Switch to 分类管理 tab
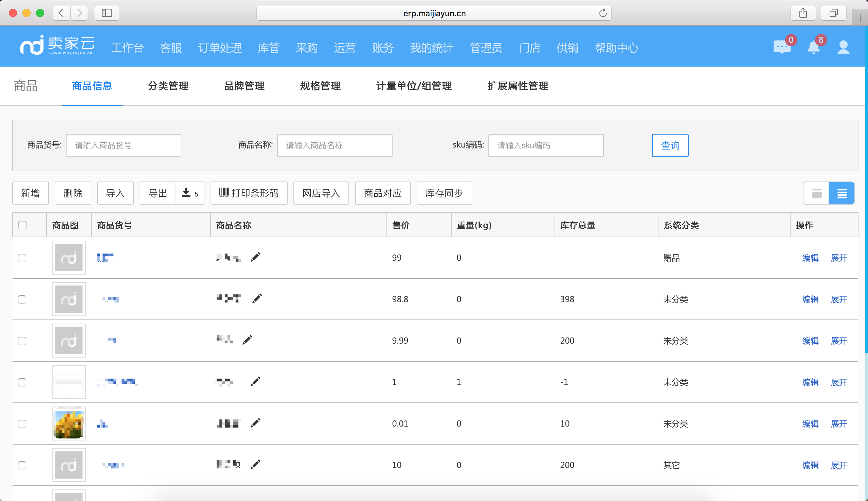Screen dimensions: 868x501 coord(168,86)
